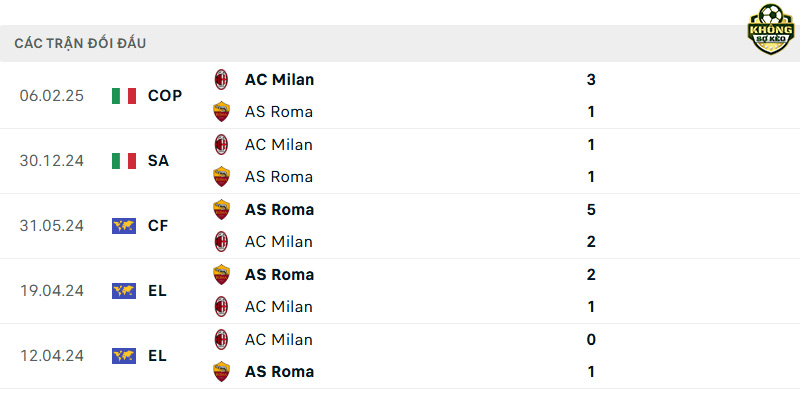Open AC Milan in 12.04.24 match
The width and height of the screenshot is (800, 400).
(x=279, y=339)
